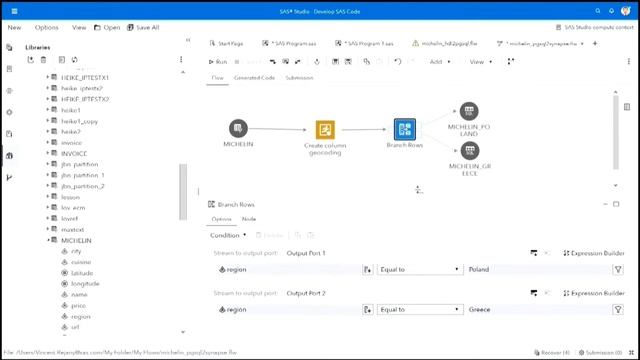The width and height of the screenshot is (640, 360).
Task: Collapse the left navigation pane
Action: tap(188, 40)
